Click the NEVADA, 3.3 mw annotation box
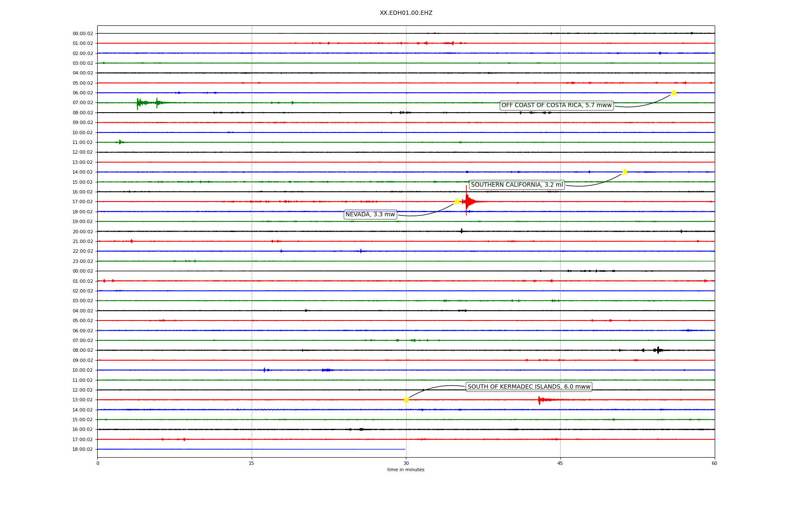812x508 pixels. click(x=370, y=215)
